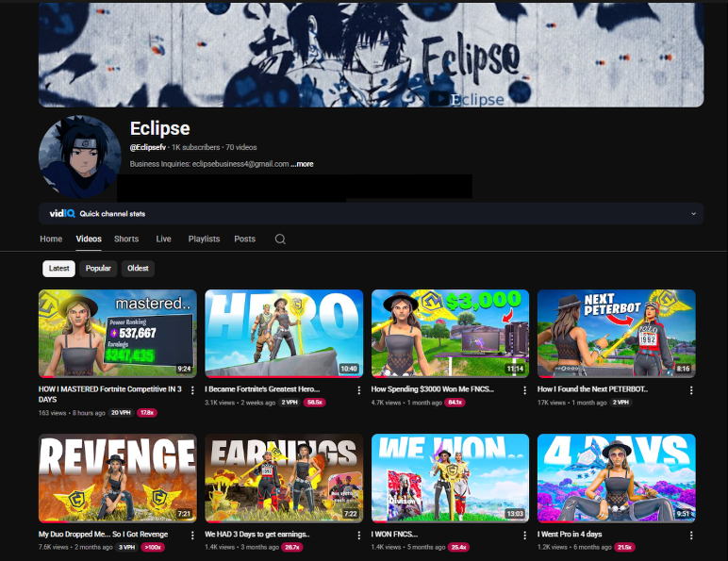Click the 3 VPH badge under Revenge video

(126, 547)
